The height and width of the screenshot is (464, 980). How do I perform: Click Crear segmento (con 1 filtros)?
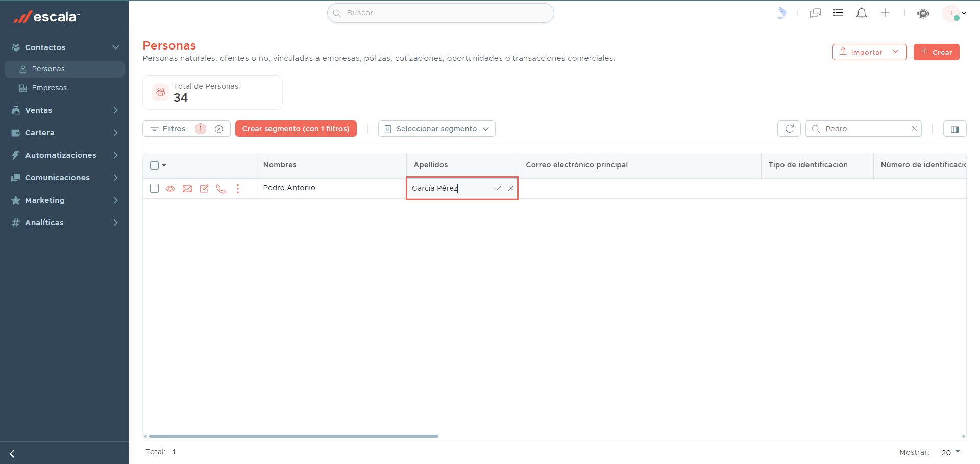coord(296,129)
